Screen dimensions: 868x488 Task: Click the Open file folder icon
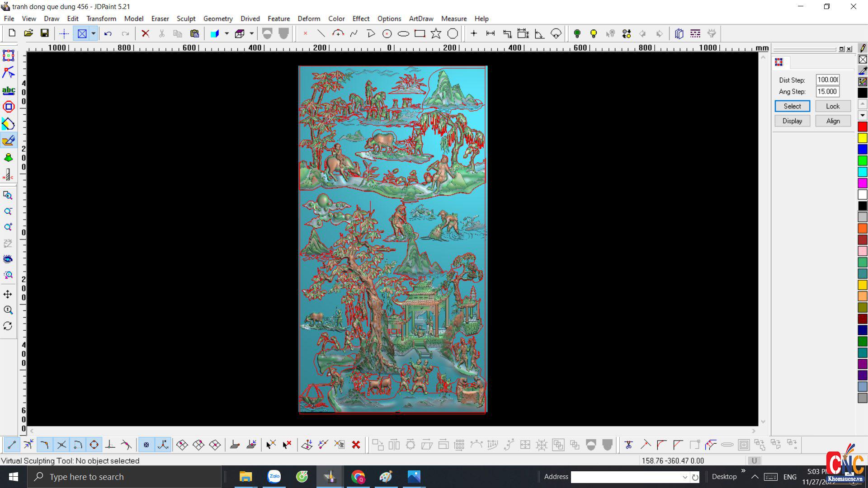tap(28, 33)
